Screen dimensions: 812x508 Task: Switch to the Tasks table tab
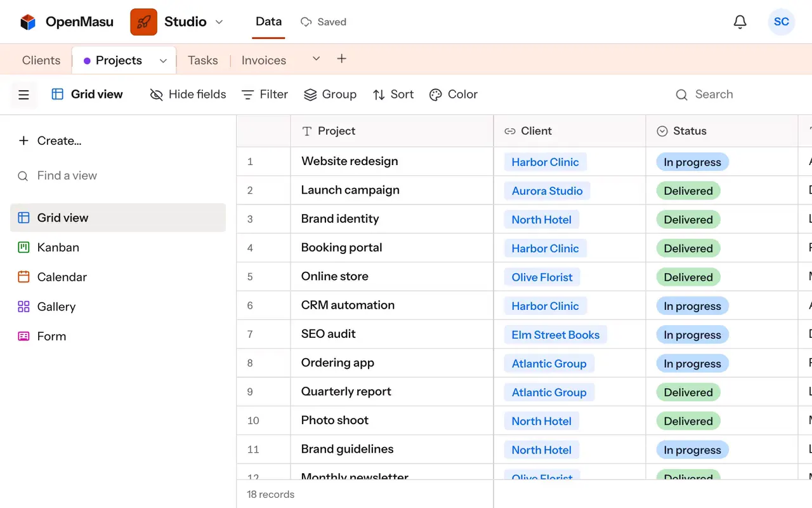click(x=203, y=60)
